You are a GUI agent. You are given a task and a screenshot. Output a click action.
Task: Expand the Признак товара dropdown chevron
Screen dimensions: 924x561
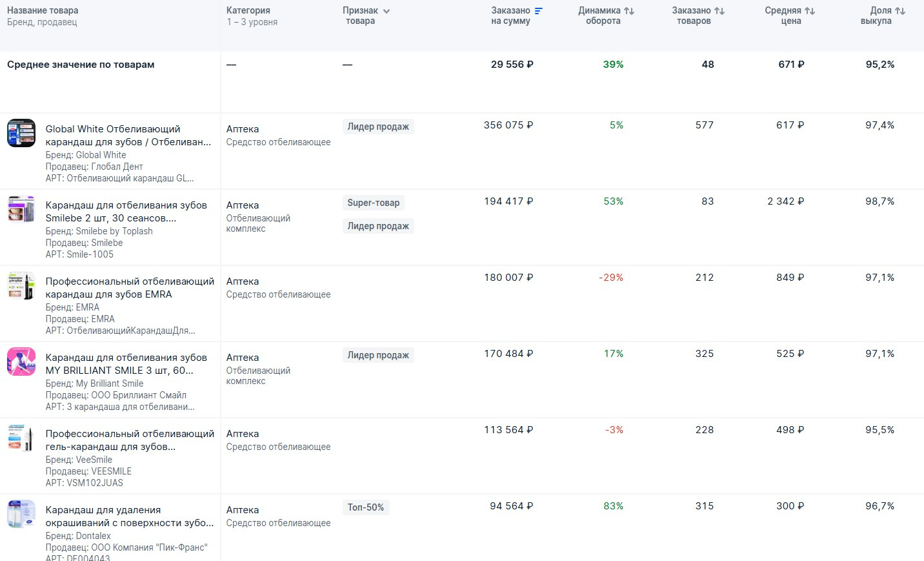[x=386, y=11]
